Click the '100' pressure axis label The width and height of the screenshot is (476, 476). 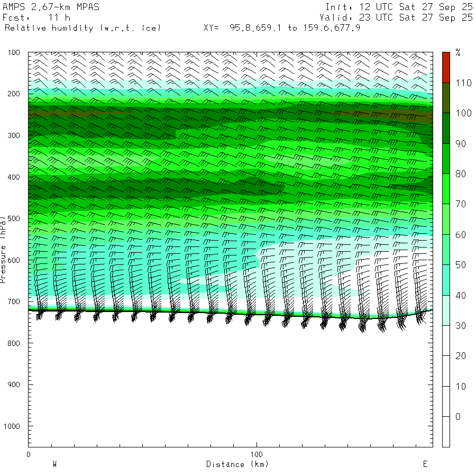14,52
